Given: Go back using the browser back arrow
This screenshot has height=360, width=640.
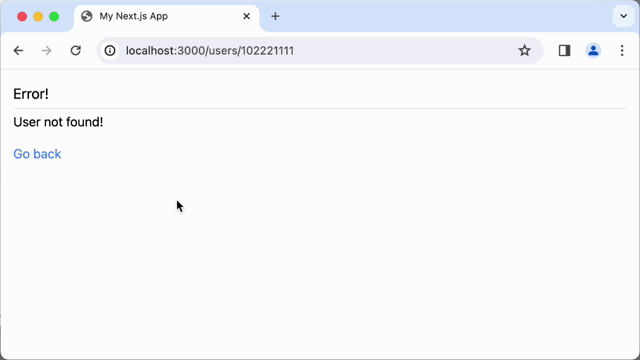Looking at the screenshot, I should pos(18,51).
